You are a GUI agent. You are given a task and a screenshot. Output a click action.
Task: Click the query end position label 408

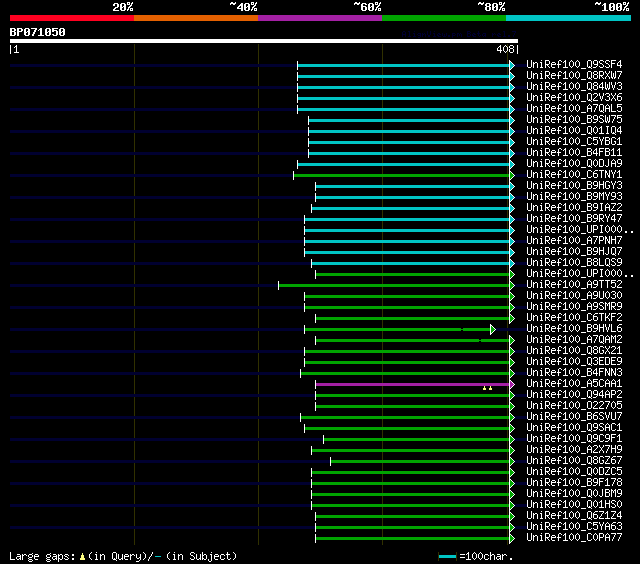[505, 49]
